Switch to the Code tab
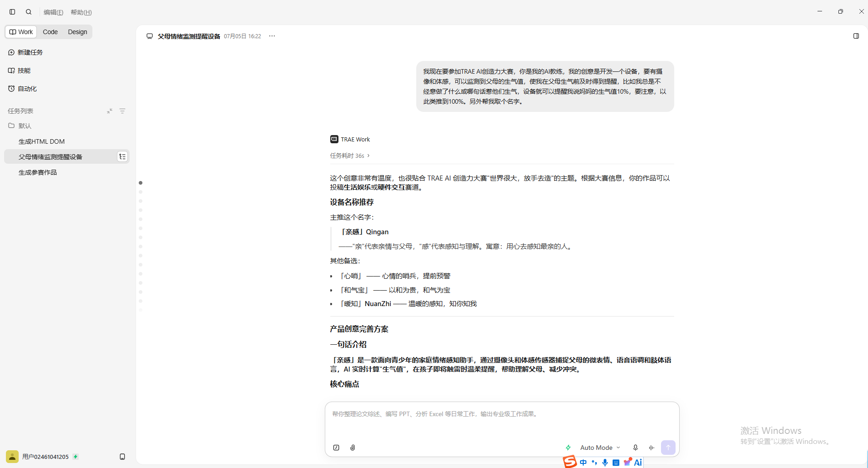868x468 pixels. pos(50,32)
